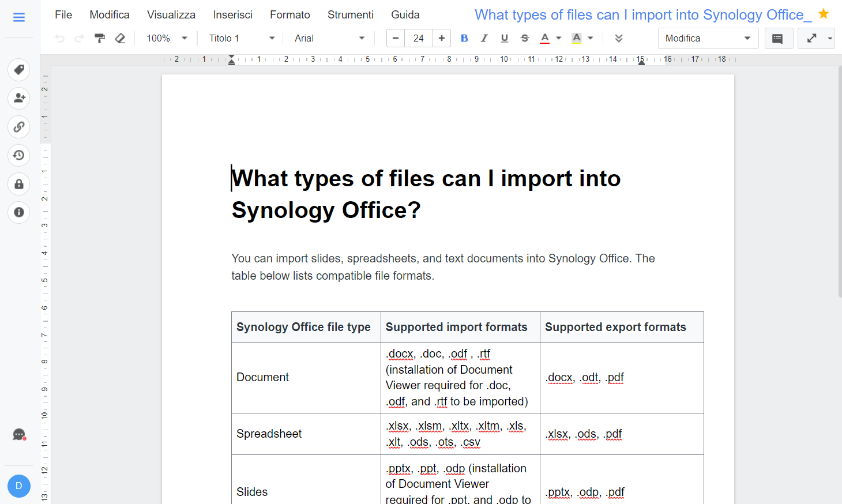Toggle bold formatting
Screen dimensions: 842x504
coord(464,38)
